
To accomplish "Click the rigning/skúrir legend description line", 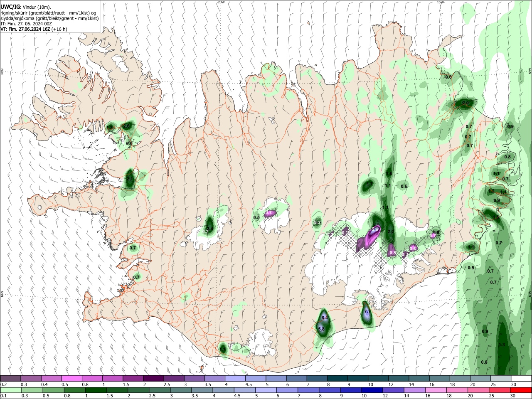I will [x=48, y=13].
